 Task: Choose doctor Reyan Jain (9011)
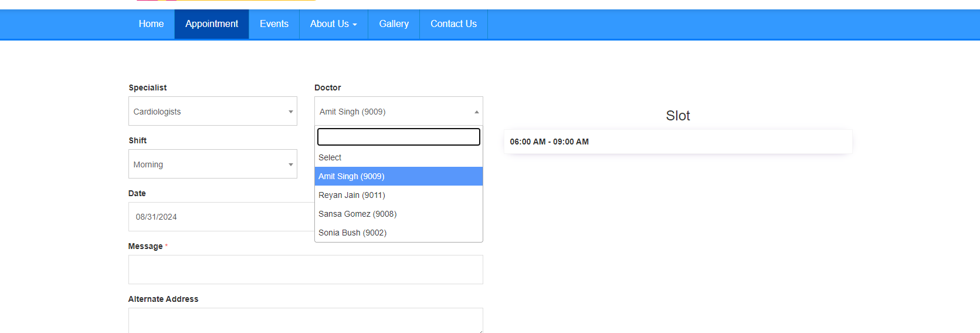[399, 195]
